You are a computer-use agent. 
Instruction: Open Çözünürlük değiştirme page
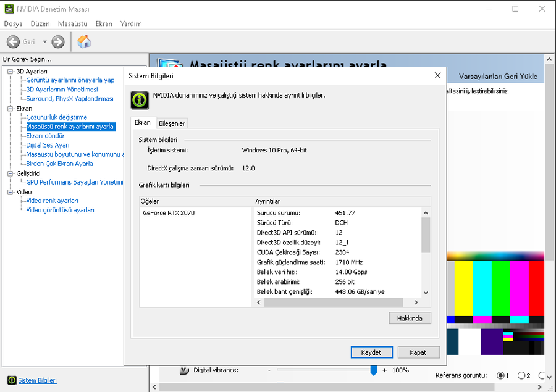(57, 117)
